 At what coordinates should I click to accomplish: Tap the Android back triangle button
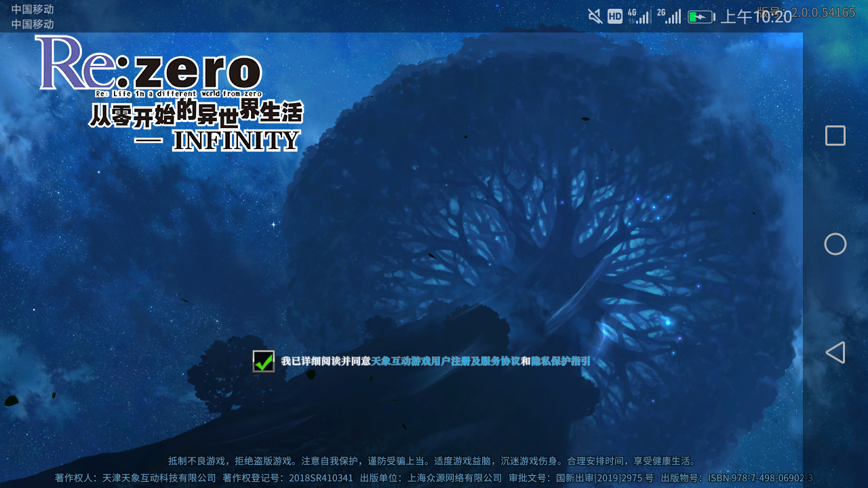[835, 352]
